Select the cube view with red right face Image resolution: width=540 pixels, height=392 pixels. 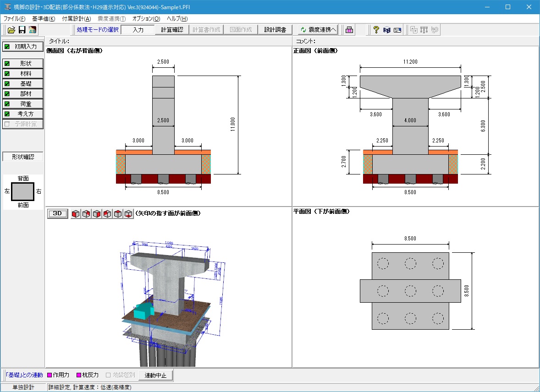point(97,214)
